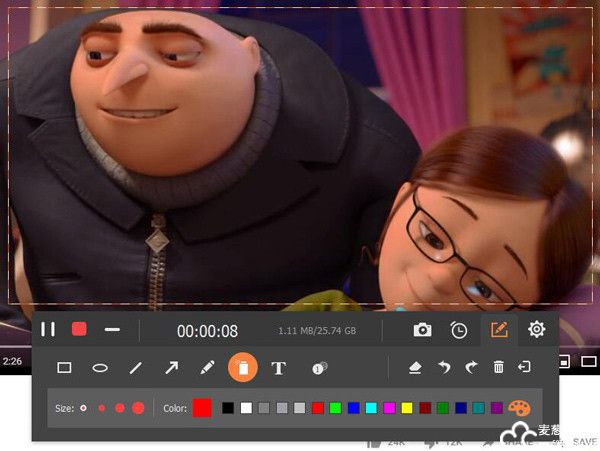600x451 pixels.
Task: Select the Line drawing tool
Action: pyautogui.click(x=136, y=368)
